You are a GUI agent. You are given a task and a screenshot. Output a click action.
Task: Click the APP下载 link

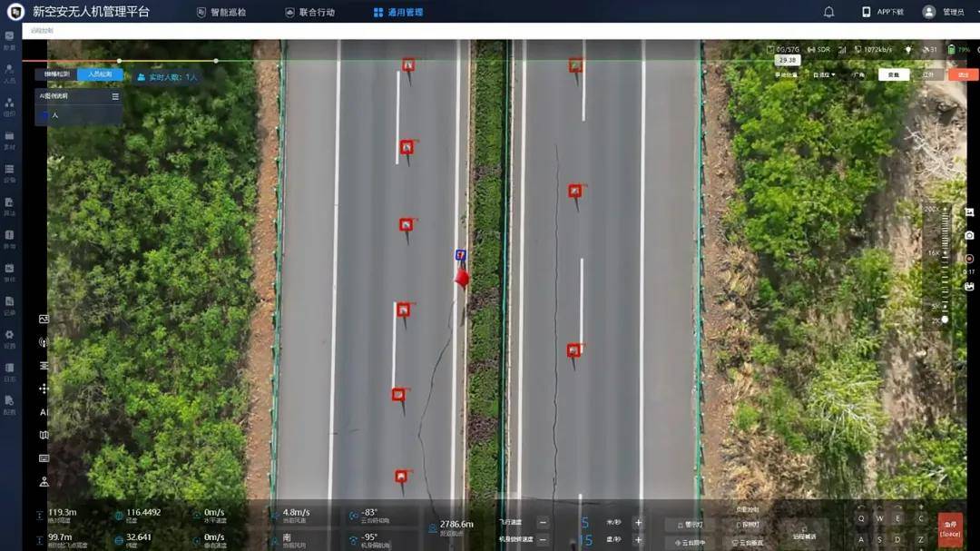(x=883, y=12)
